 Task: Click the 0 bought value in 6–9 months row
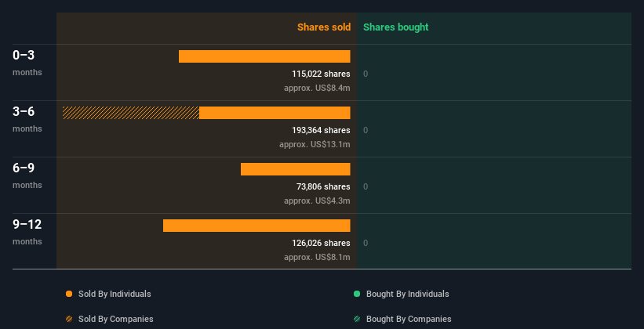pyautogui.click(x=366, y=186)
